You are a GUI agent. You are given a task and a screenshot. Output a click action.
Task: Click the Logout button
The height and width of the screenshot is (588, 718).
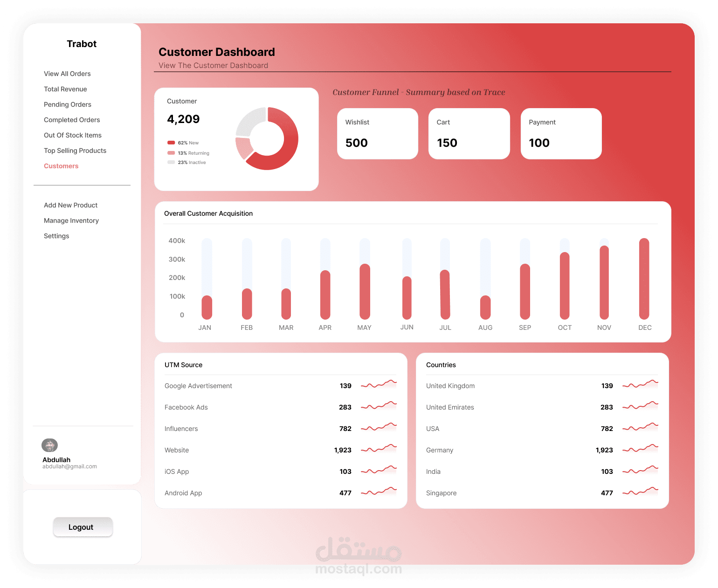point(83,527)
